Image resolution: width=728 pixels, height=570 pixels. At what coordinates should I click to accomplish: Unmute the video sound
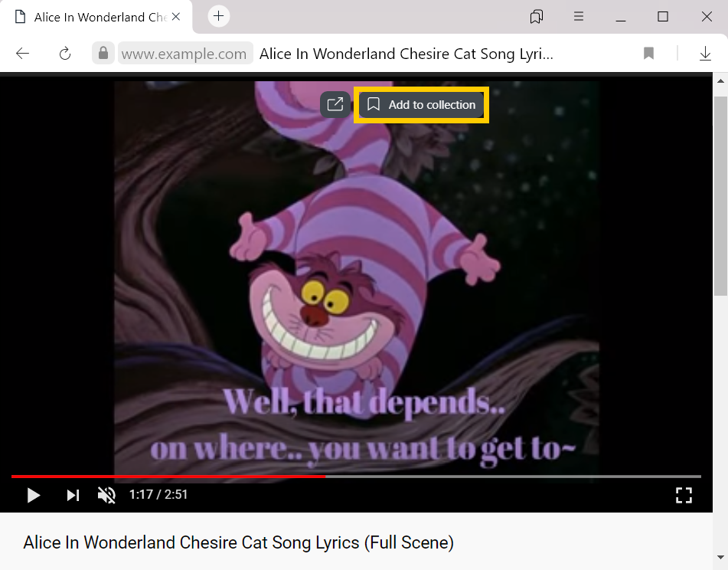click(106, 495)
